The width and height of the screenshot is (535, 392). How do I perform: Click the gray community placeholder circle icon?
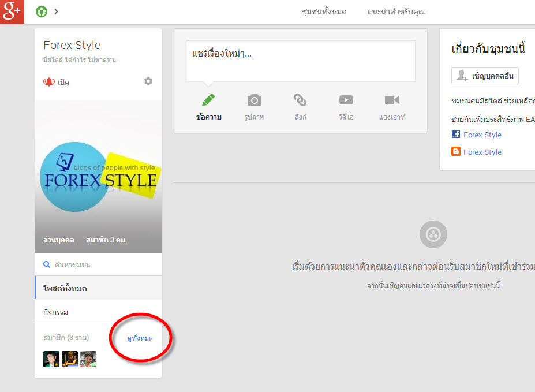[433, 234]
